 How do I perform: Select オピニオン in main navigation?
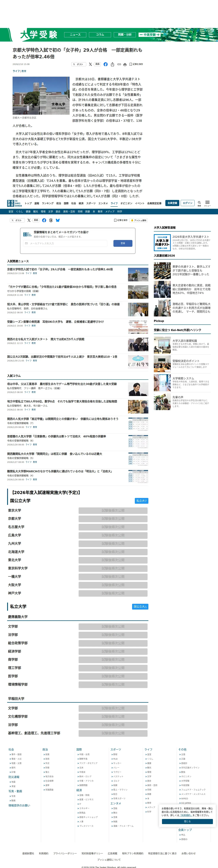[126, 203]
